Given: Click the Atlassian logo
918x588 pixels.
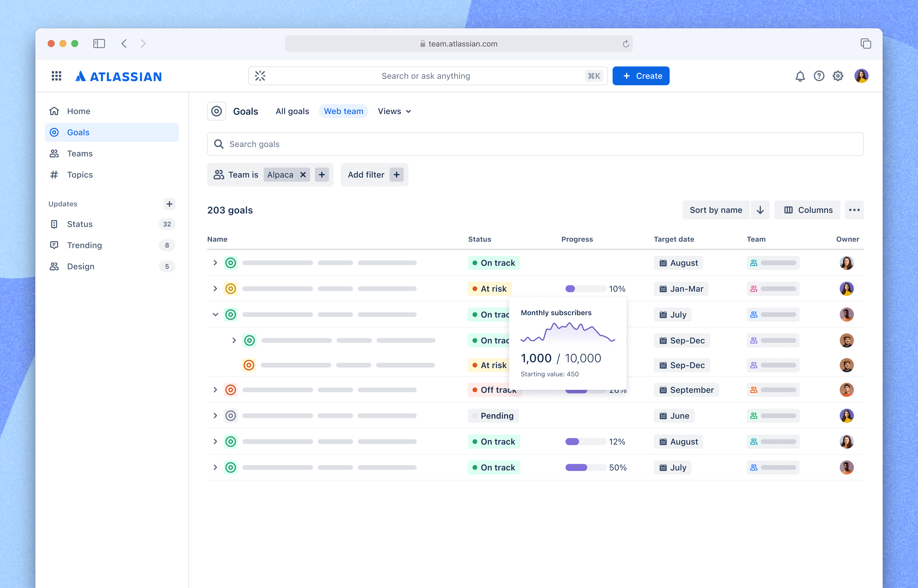Looking at the screenshot, I should coord(118,76).
